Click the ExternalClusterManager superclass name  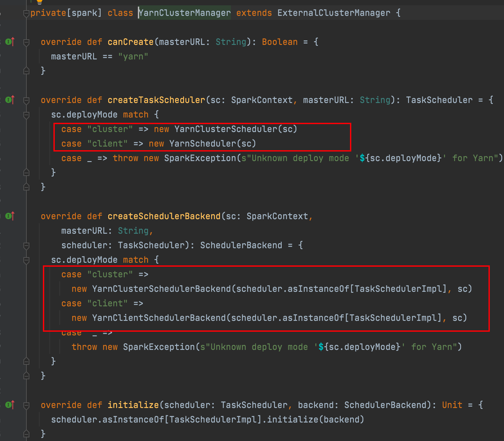click(333, 13)
